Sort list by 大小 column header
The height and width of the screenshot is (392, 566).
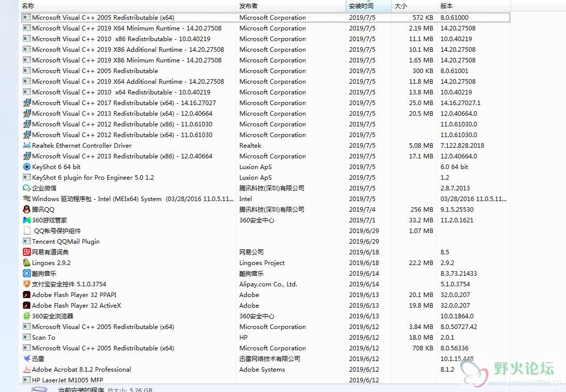[415, 6]
